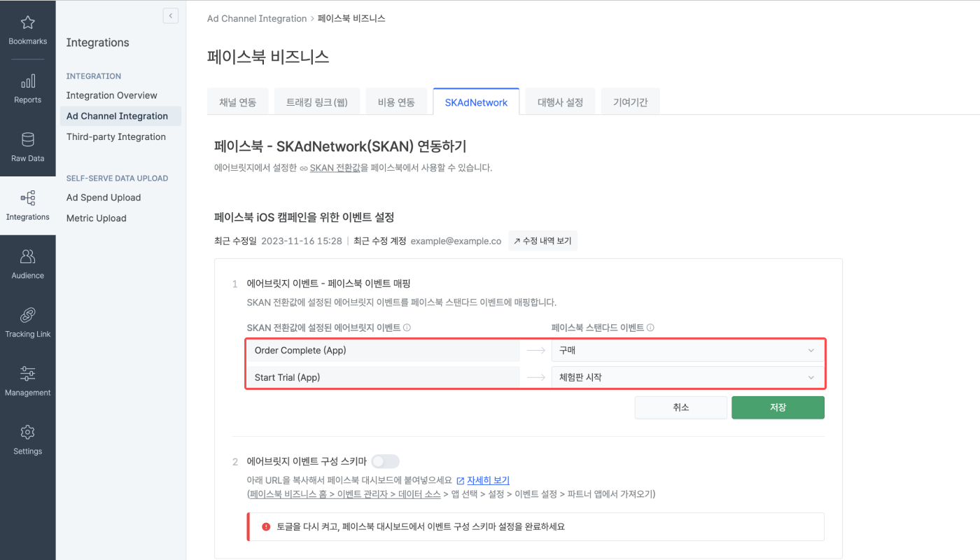Click external link icon before 자세히 보기
This screenshot has width=980, height=560.
tap(460, 481)
